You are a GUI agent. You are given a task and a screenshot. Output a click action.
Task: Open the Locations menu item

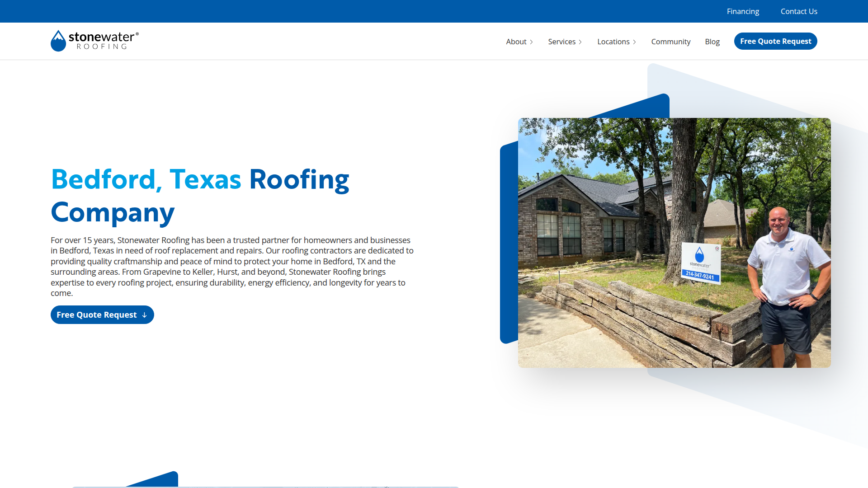click(613, 42)
